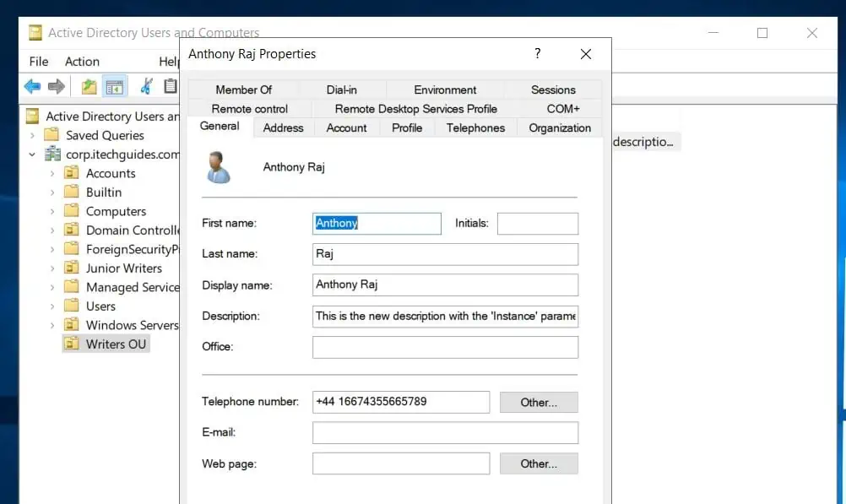
Task: Open the Action menu
Action: tap(82, 62)
